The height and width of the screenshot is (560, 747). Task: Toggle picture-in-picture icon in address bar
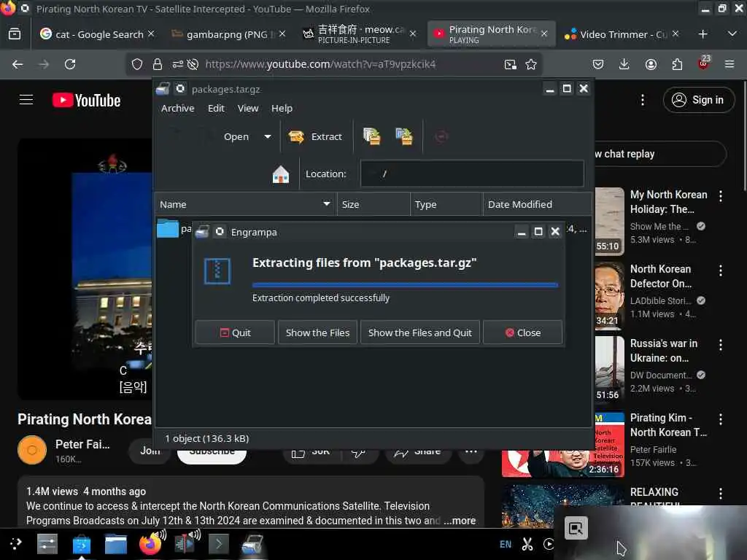pyautogui.click(x=510, y=64)
